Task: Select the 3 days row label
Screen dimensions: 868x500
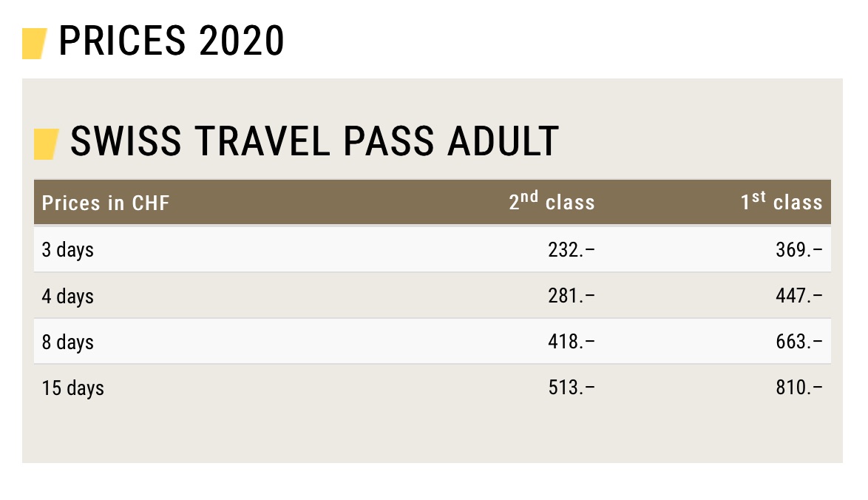Action: coord(68,250)
